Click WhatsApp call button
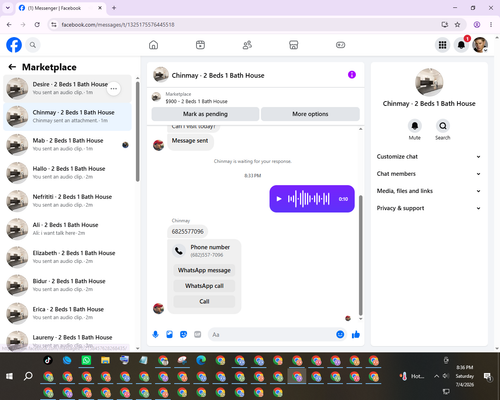Screen dimensions: 500x400 (x=204, y=286)
